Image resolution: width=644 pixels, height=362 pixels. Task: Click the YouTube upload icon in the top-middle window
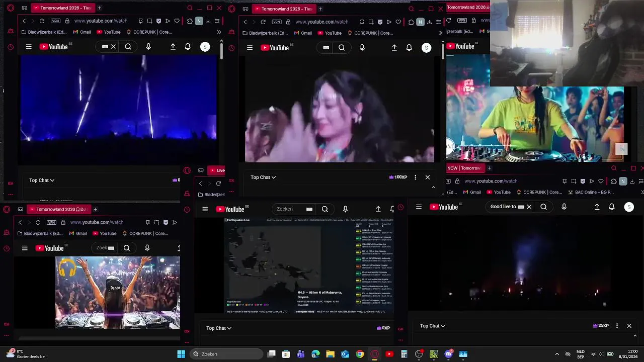point(394,48)
